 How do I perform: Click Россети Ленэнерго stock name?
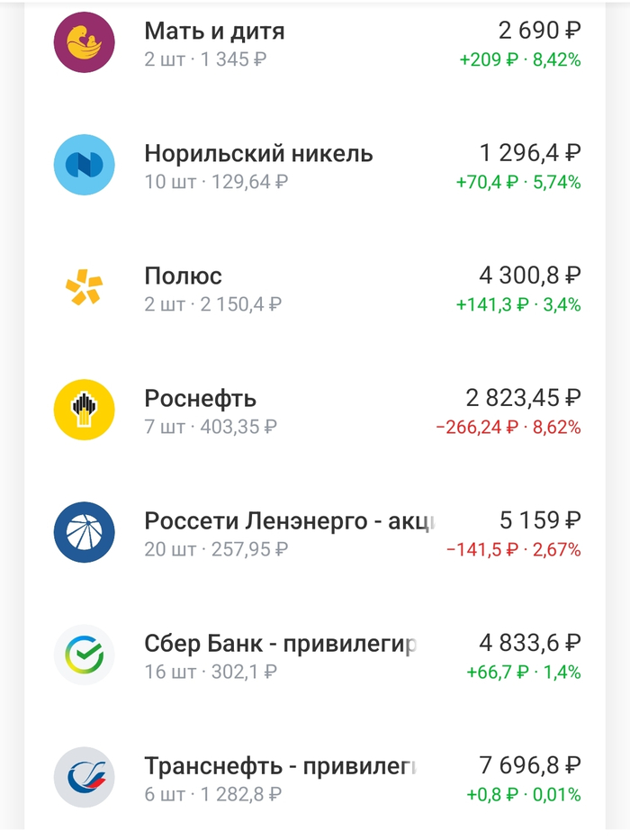pos(290,520)
